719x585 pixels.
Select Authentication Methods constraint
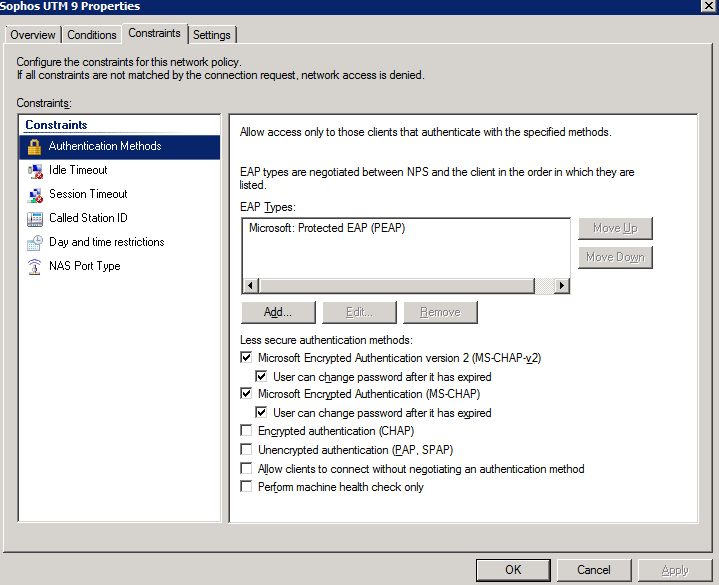click(x=120, y=147)
